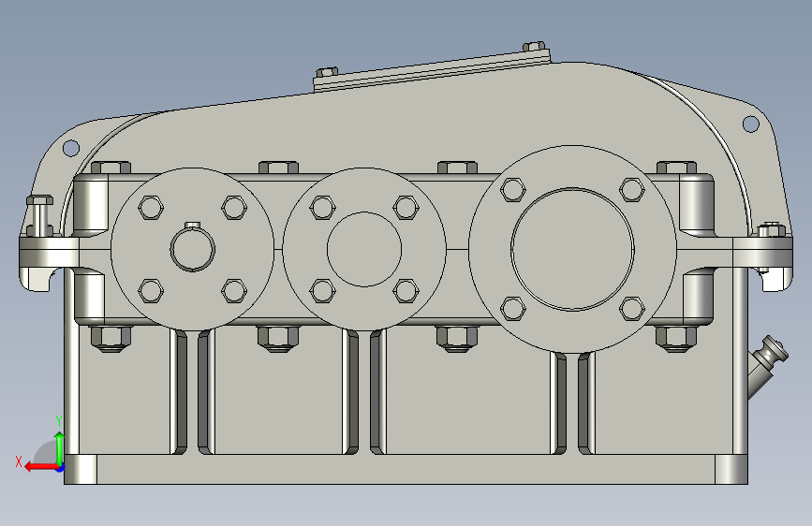Select the lifting hole on the left housing lug
Screen dimensions: 812x526
click(71, 148)
